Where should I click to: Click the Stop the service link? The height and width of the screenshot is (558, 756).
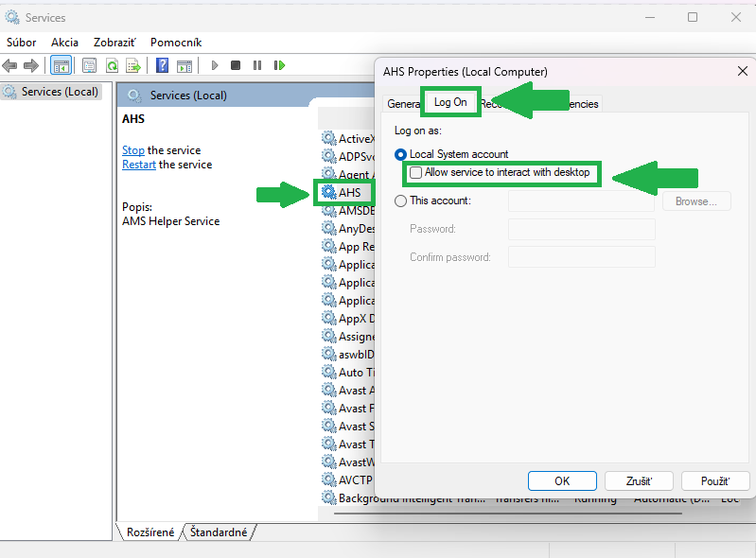[133, 150]
